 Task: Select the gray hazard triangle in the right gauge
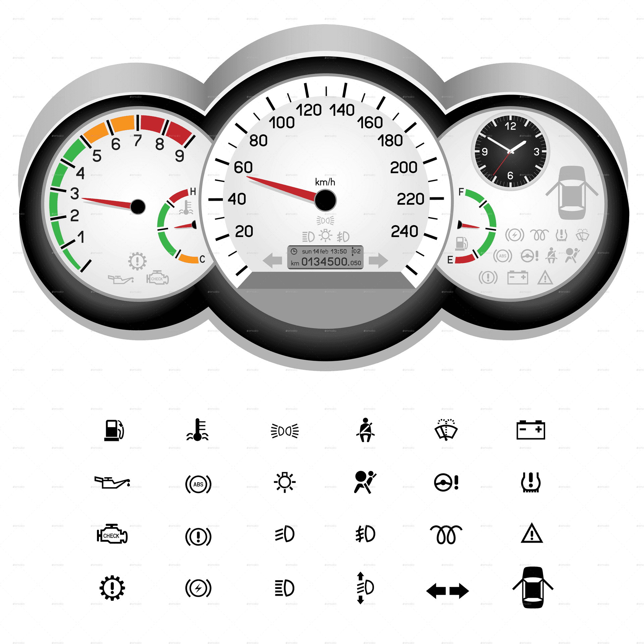(545, 278)
